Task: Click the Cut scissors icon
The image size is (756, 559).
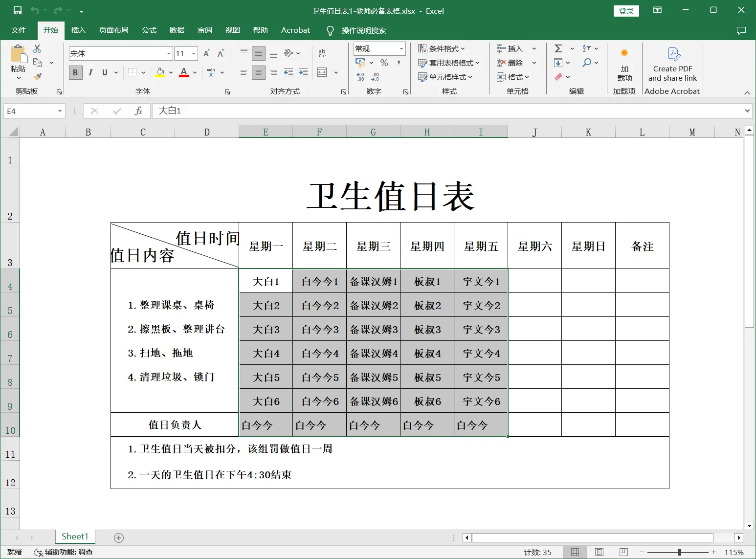Action: pyautogui.click(x=37, y=49)
